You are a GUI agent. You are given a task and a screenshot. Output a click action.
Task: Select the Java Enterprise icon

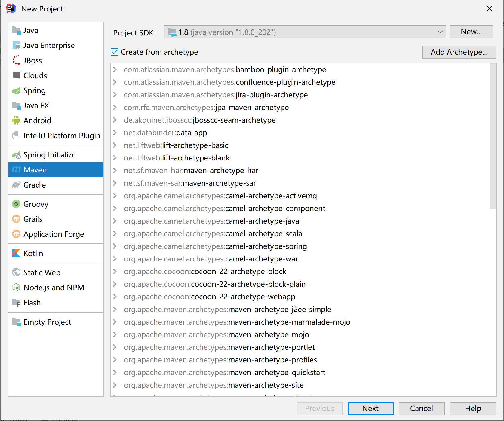click(16, 45)
